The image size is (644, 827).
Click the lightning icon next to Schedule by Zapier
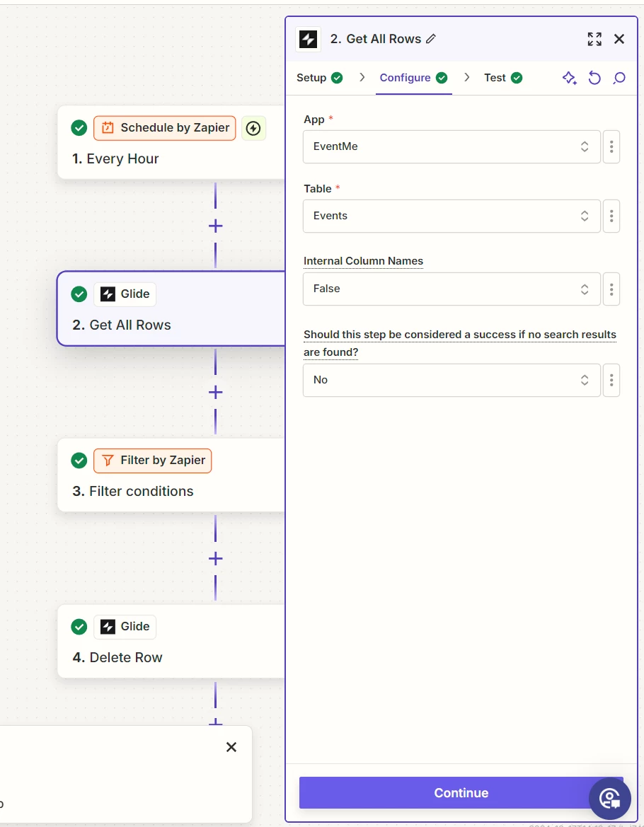click(253, 128)
